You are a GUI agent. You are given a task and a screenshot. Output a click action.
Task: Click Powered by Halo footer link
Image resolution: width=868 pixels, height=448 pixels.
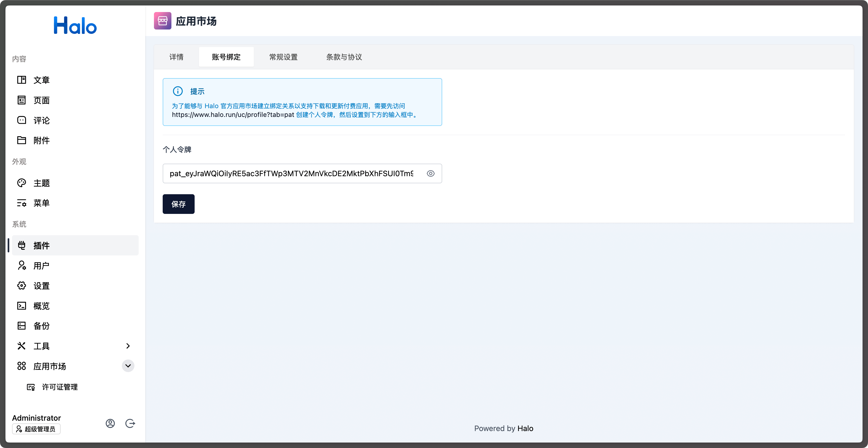[x=525, y=428]
